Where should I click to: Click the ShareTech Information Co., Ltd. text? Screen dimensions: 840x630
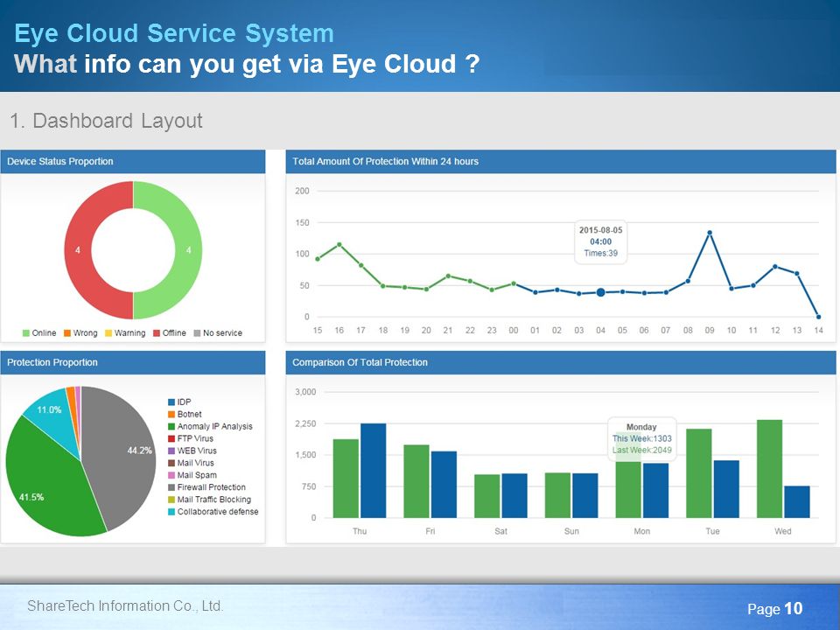tap(125, 605)
